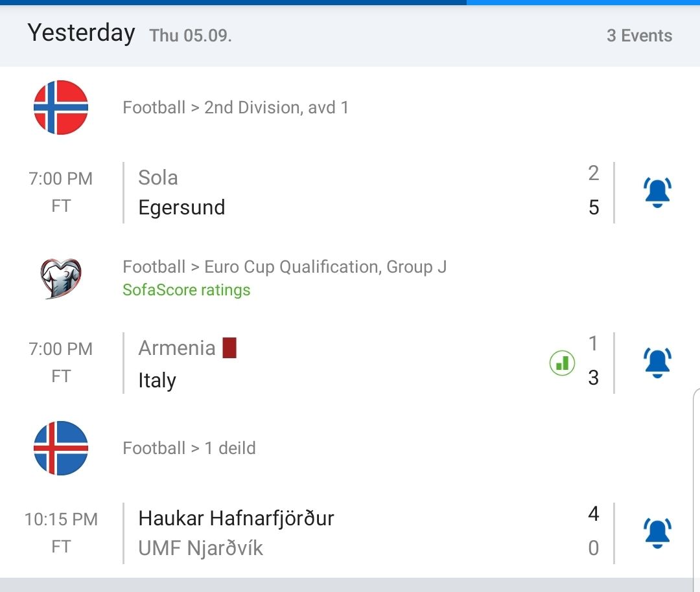
Task: Tap the Norway flag icon
Action: (61, 108)
